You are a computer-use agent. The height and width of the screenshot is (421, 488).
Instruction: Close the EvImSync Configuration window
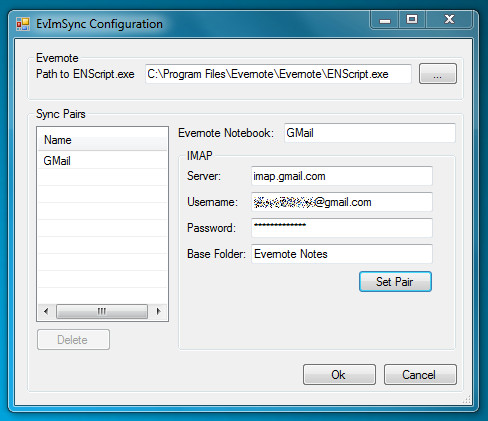click(449, 20)
